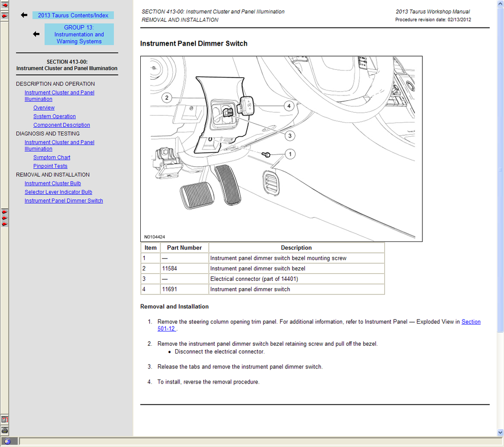Open Instrument Cluster Bulb removal procedure
Viewport: 504px width, 447px height.
tap(53, 183)
